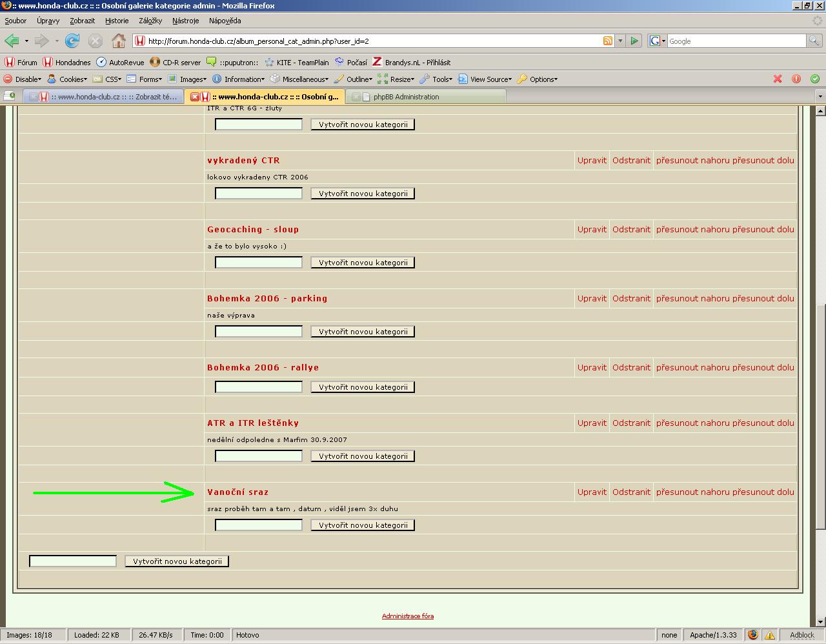Expand the Cookies dropdown menu

[x=68, y=79]
